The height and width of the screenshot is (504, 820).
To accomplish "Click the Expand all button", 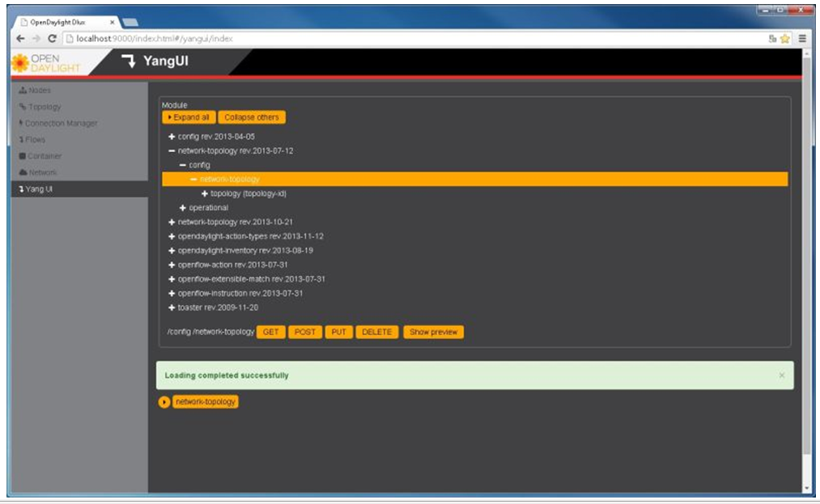I will pos(189,117).
